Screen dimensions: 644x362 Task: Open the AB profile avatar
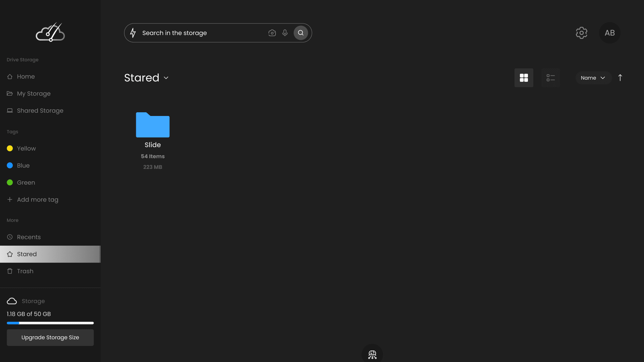point(610,33)
